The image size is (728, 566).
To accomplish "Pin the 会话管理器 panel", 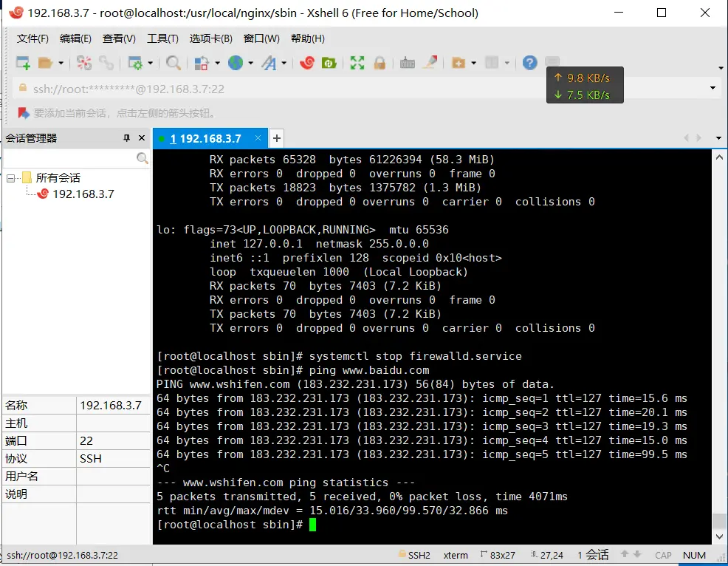I will coord(126,138).
